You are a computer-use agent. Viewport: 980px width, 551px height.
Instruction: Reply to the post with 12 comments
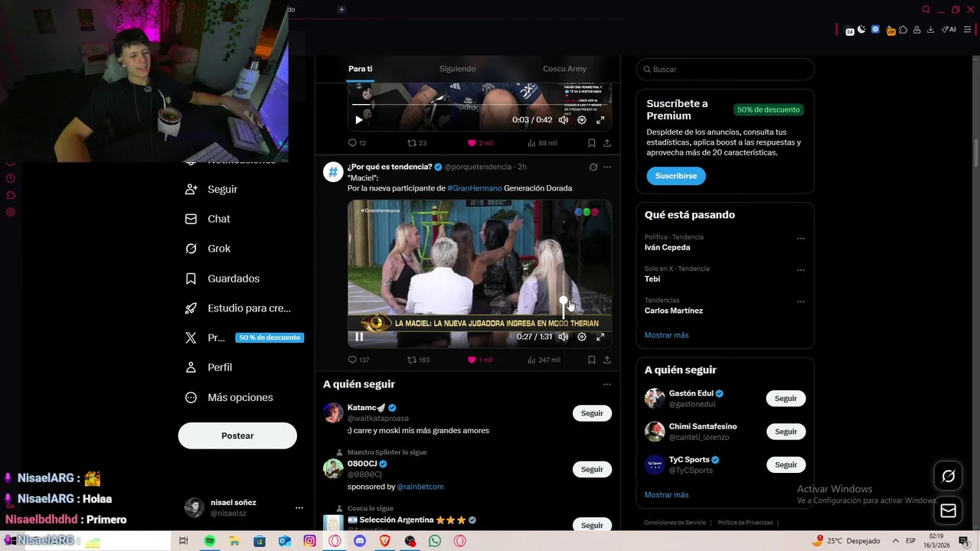[357, 143]
